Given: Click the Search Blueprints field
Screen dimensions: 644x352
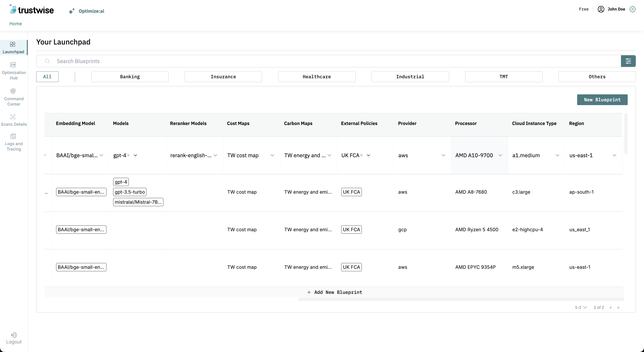Looking at the screenshot, I should coord(325,61).
